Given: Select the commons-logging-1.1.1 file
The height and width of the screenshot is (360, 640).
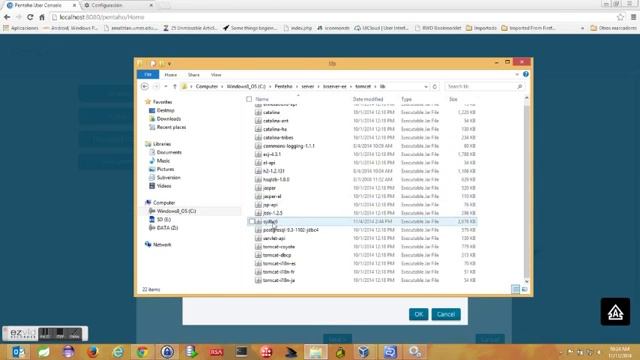Looking at the screenshot, I should 289,146.
